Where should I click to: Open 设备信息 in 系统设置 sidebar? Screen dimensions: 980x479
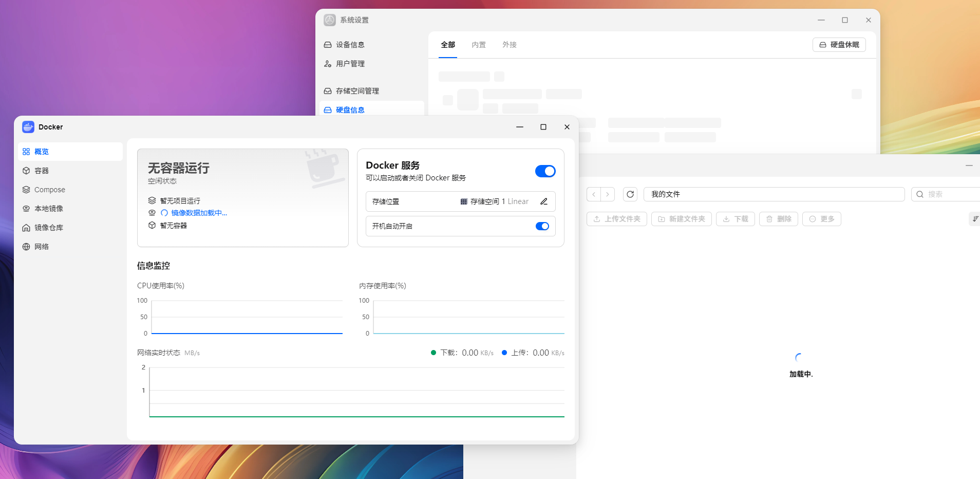[x=372, y=45]
